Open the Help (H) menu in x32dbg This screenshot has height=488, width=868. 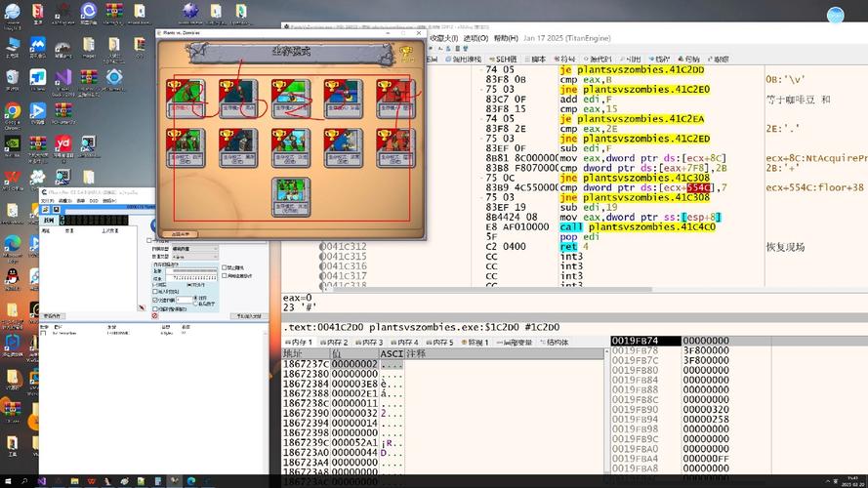(x=506, y=38)
